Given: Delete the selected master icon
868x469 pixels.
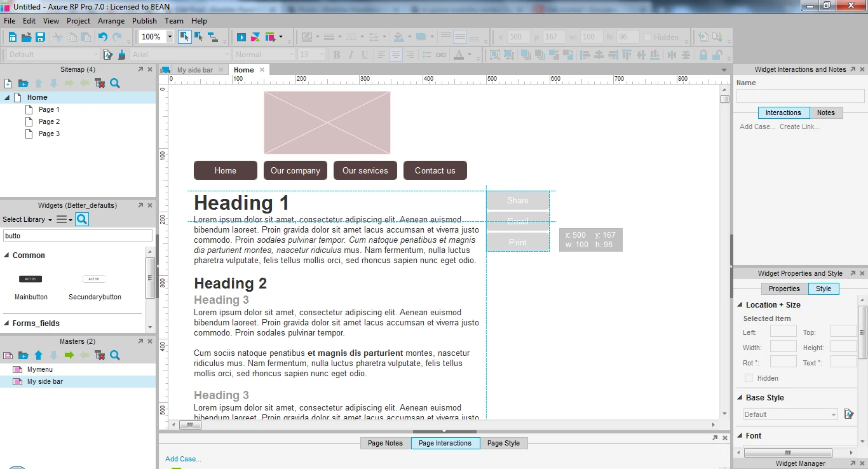Looking at the screenshot, I should coord(100,355).
